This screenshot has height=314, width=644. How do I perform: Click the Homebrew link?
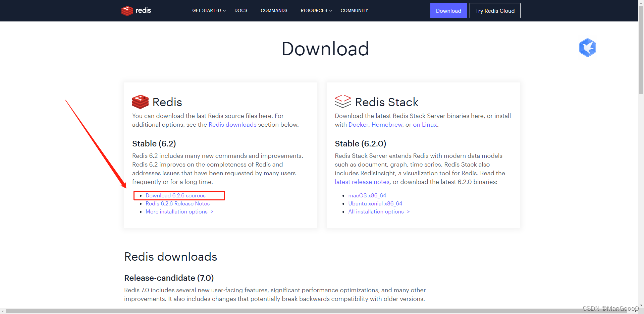(x=387, y=125)
